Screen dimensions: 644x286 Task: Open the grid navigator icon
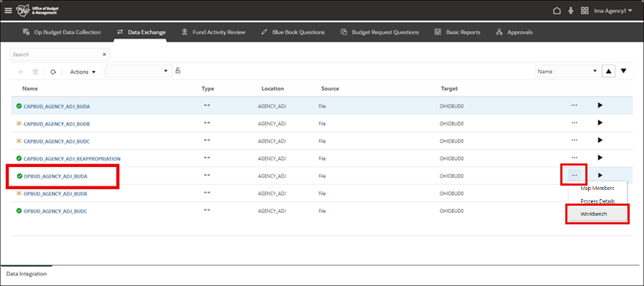(x=585, y=11)
